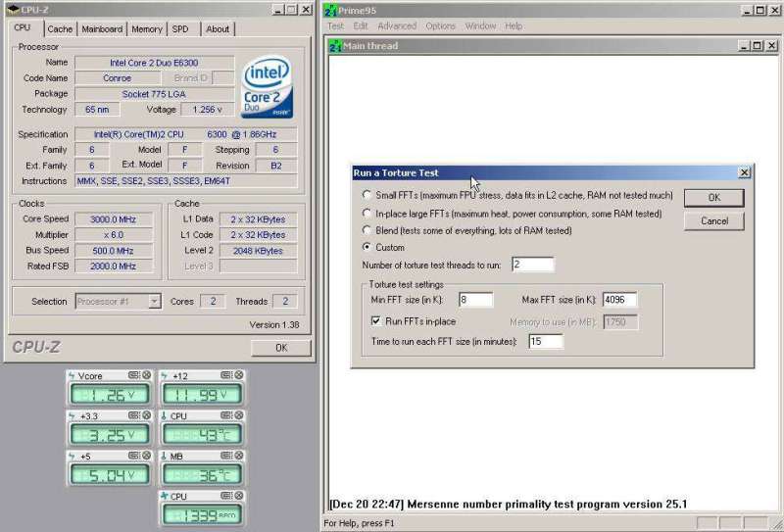Screen dimensions: 784x532
Task: Open settings icon on the +12 voltage widget
Action: point(226,375)
